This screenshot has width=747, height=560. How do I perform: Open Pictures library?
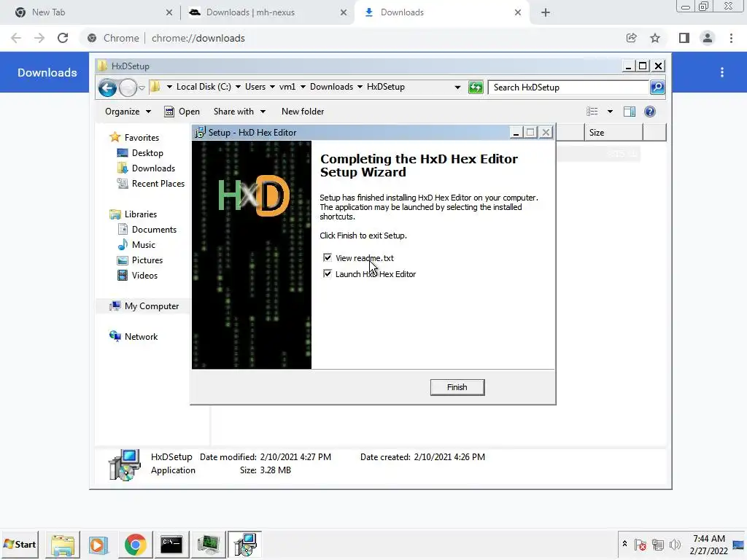point(147,260)
